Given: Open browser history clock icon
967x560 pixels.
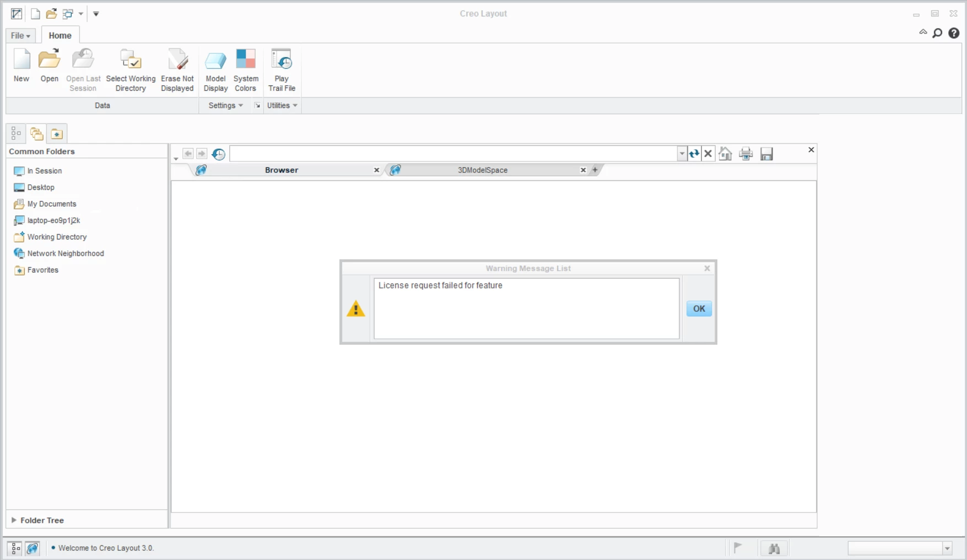Looking at the screenshot, I should [218, 154].
